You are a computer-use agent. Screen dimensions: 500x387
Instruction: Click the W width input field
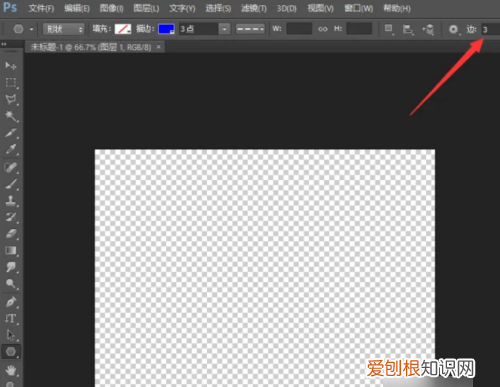pos(299,29)
